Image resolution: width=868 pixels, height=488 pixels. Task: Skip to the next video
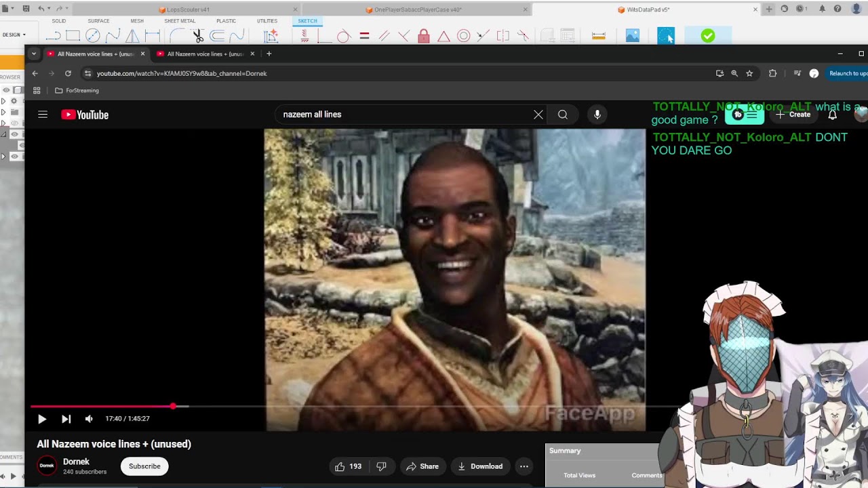66,419
